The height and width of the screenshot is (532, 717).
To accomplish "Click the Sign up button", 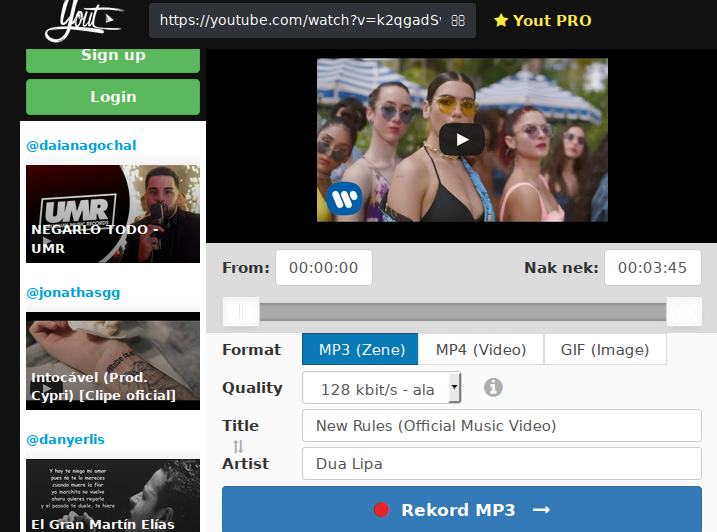I will pyautogui.click(x=113, y=59).
